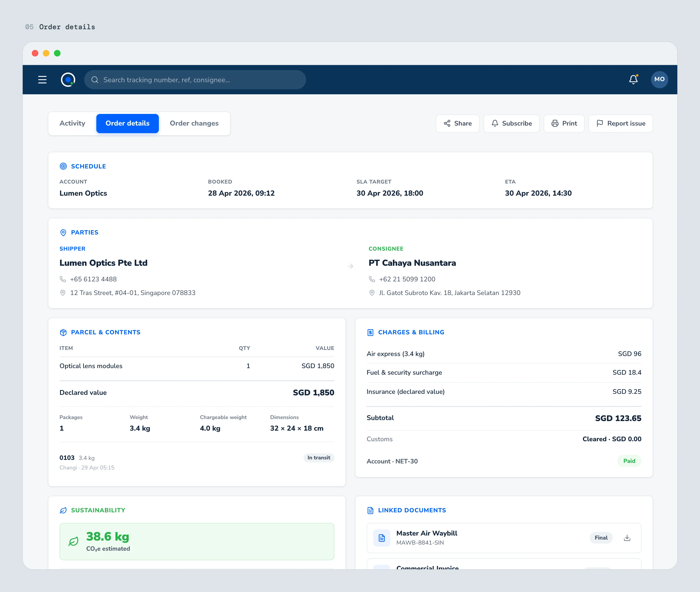
Task: Click the Schedule section target icon
Action: pyautogui.click(x=63, y=166)
